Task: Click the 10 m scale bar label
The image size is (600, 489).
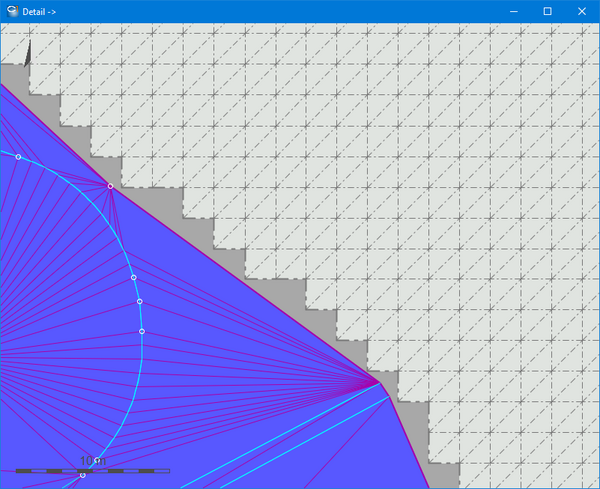Action: point(93,461)
